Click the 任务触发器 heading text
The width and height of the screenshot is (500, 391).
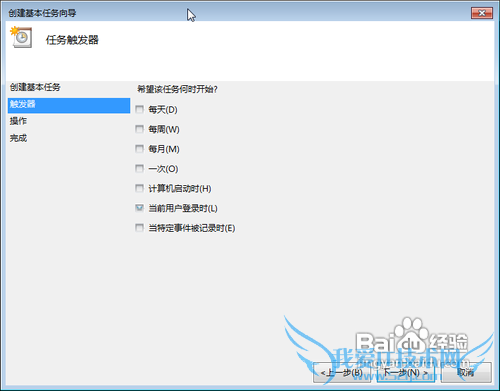pyautogui.click(x=72, y=40)
